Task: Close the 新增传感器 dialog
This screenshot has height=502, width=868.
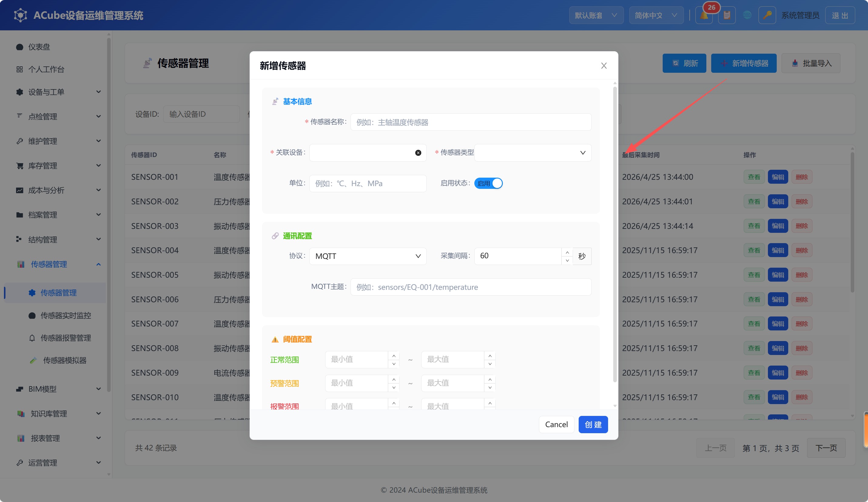Action: point(604,65)
